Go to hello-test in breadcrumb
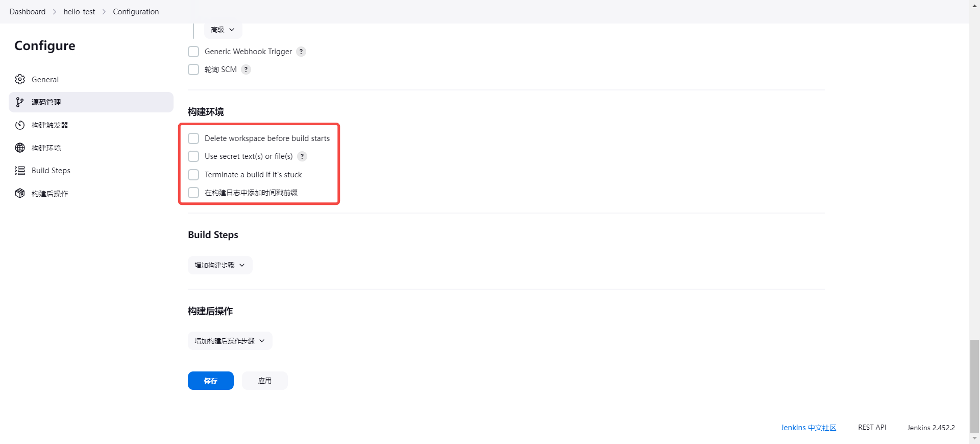This screenshot has height=444, width=980. [x=79, y=12]
